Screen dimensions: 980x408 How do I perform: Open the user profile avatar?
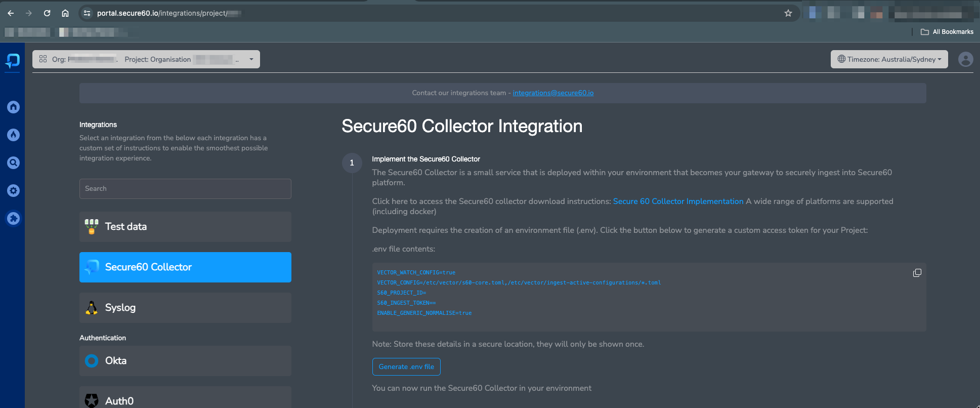(965, 59)
